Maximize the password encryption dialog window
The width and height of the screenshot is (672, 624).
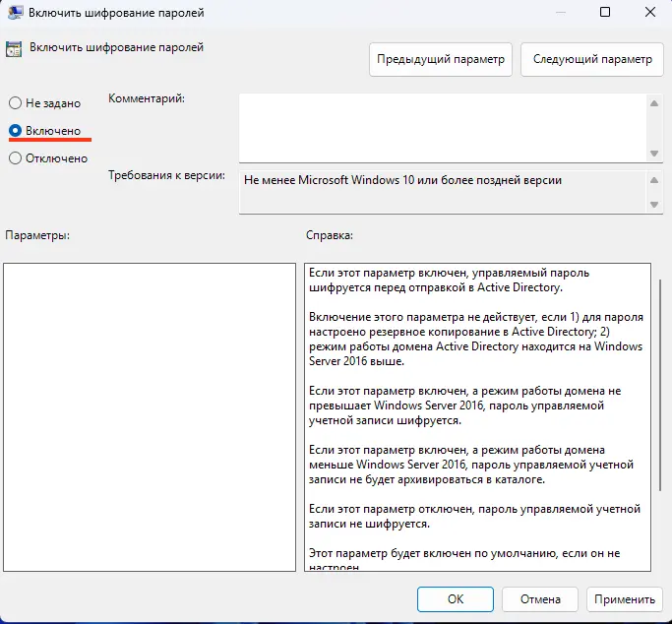click(x=604, y=13)
